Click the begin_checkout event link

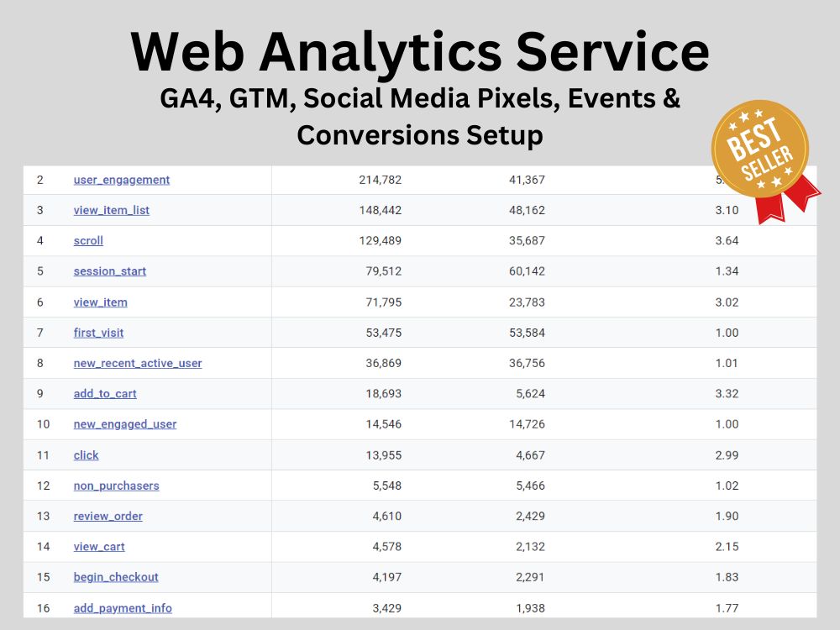(115, 577)
